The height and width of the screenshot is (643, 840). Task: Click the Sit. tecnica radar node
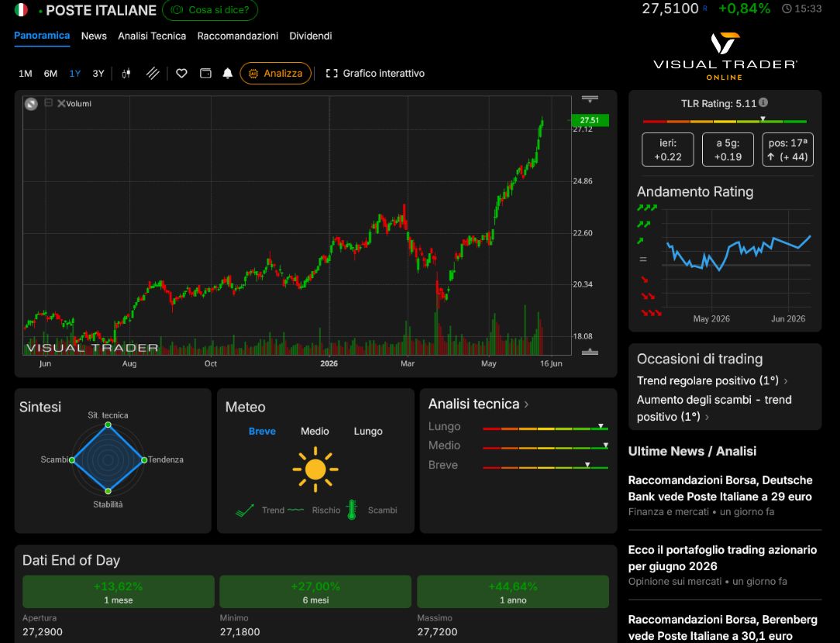(108, 425)
